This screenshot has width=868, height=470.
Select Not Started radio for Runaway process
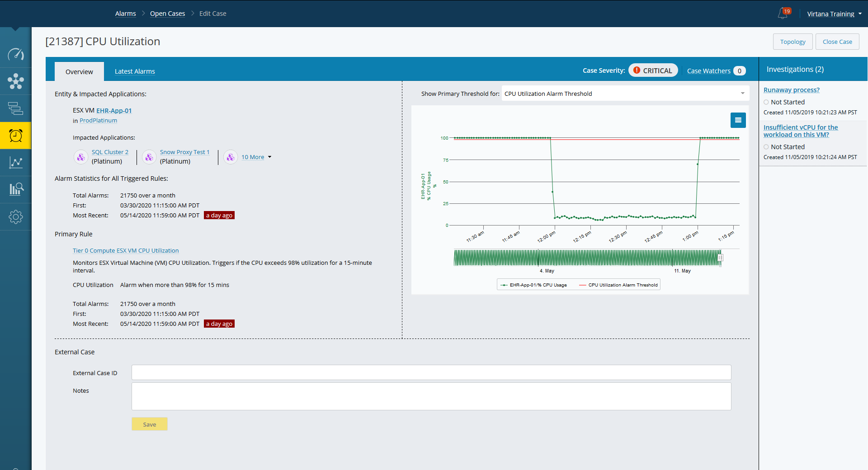click(x=766, y=102)
